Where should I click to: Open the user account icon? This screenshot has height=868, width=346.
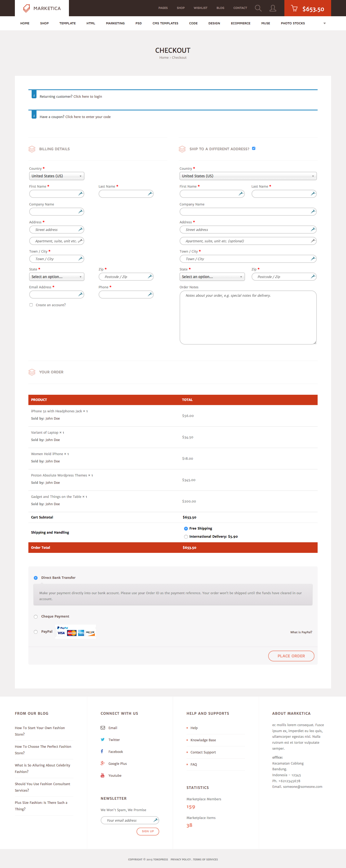[273, 8]
